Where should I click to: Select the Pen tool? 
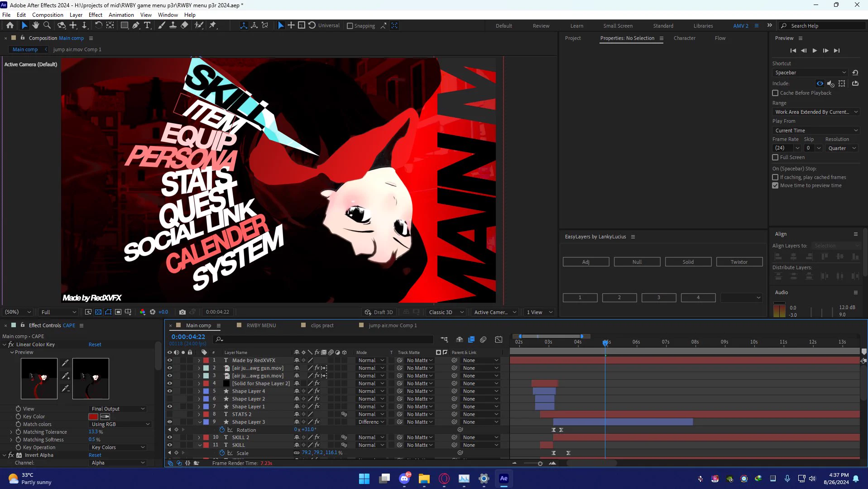tap(135, 25)
